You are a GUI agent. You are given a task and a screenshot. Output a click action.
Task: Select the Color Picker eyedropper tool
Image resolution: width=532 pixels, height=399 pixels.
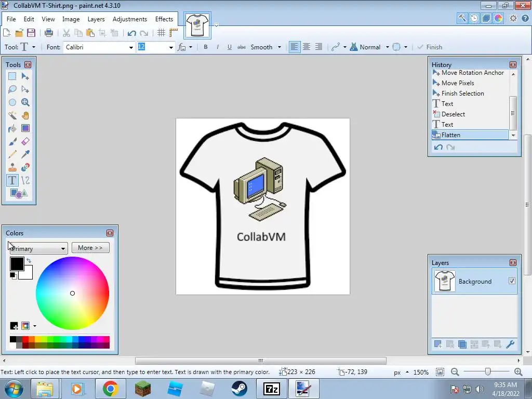coord(25,154)
